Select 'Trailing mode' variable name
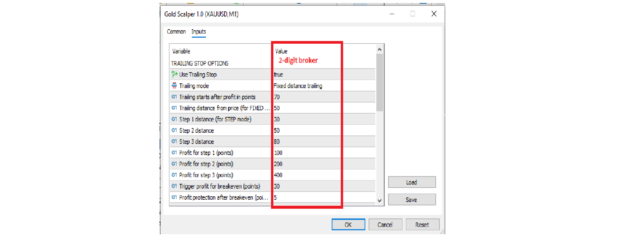 (x=194, y=86)
